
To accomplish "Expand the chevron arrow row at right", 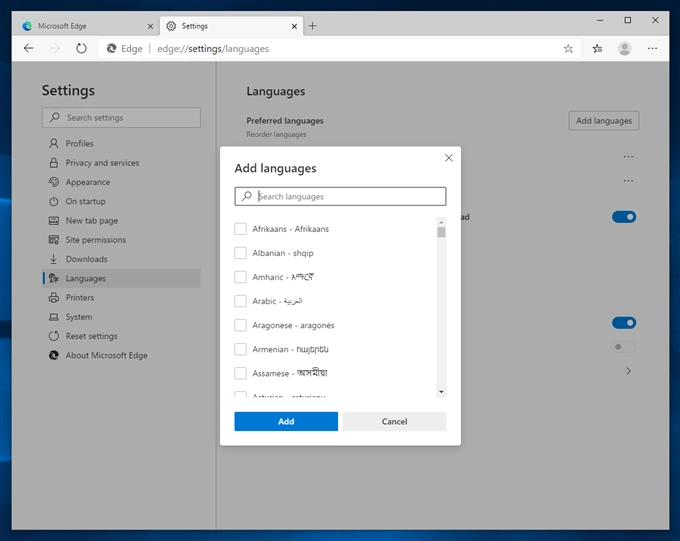I will click(628, 371).
